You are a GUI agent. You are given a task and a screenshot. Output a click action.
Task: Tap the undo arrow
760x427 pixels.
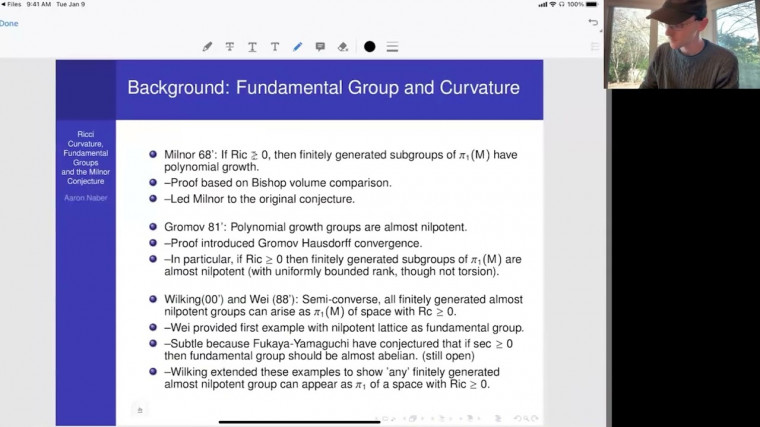(593, 22)
